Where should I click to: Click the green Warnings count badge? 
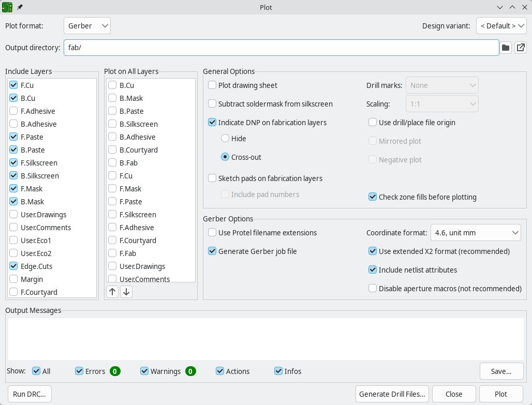[x=190, y=371]
